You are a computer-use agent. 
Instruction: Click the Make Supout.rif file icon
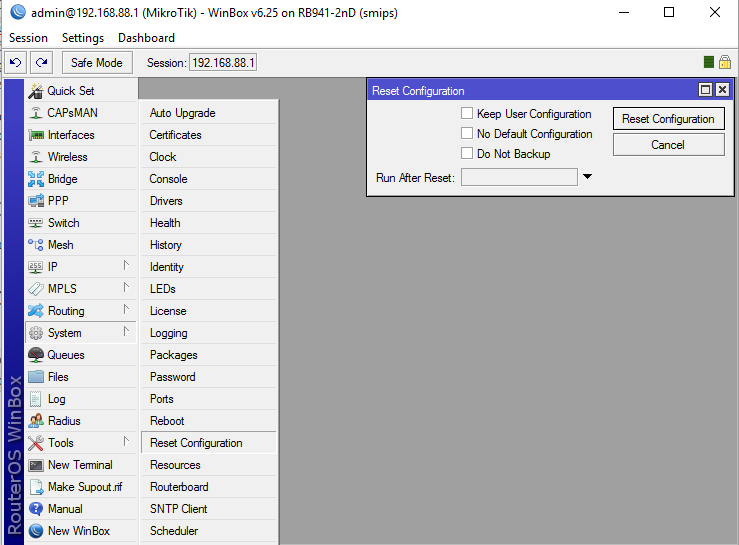click(36, 487)
